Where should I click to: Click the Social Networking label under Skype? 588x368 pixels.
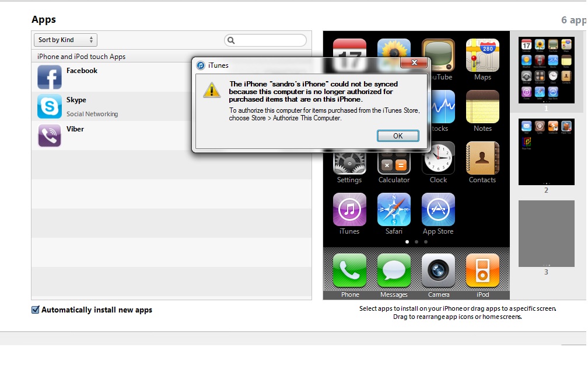[x=92, y=114]
